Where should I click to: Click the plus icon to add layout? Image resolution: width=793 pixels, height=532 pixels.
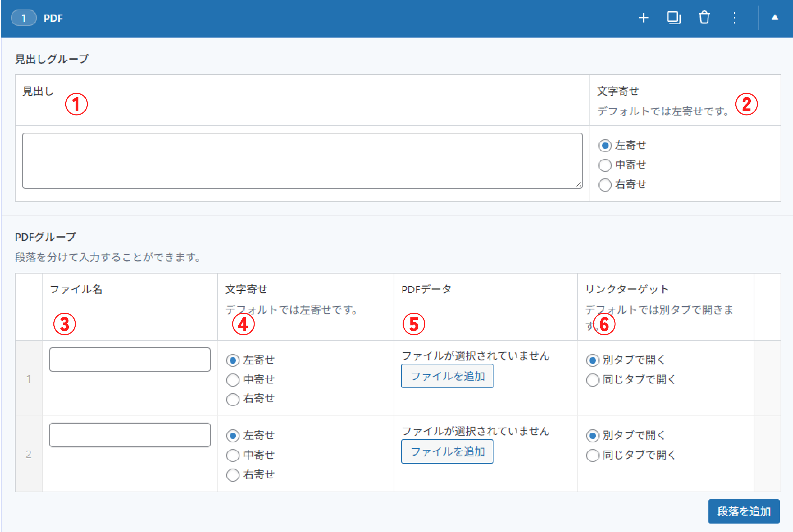click(x=643, y=18)
